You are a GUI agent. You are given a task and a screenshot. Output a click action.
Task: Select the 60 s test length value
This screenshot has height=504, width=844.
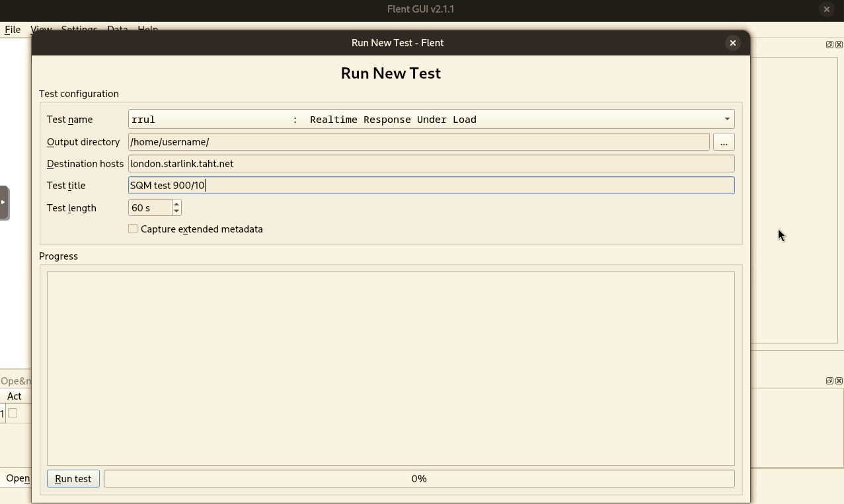click(x=150, y=207)
